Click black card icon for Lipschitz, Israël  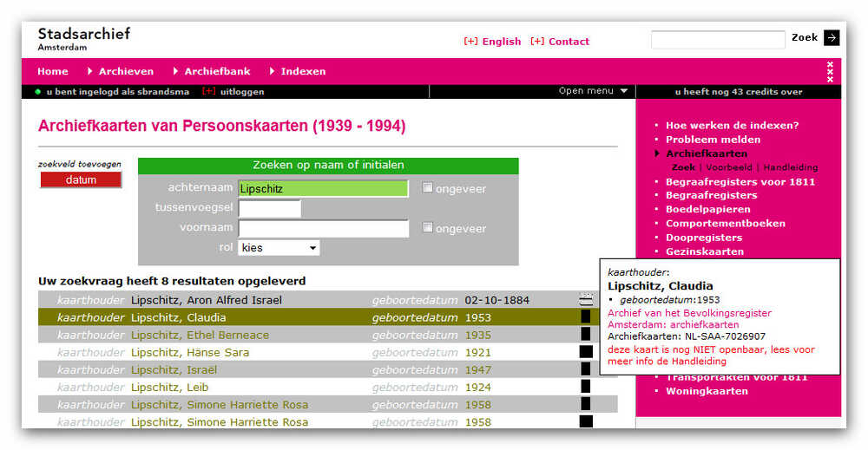pyautogui.click(x=586, y=369)
